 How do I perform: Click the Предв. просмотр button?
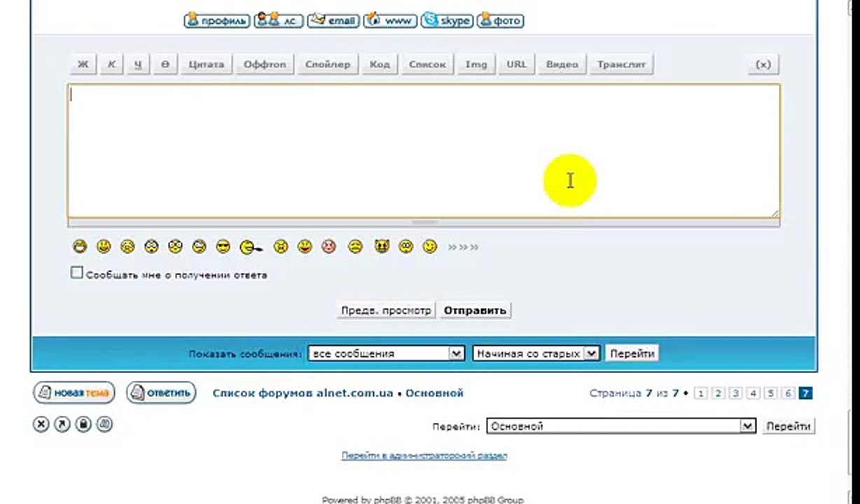(x=386, y=310)
